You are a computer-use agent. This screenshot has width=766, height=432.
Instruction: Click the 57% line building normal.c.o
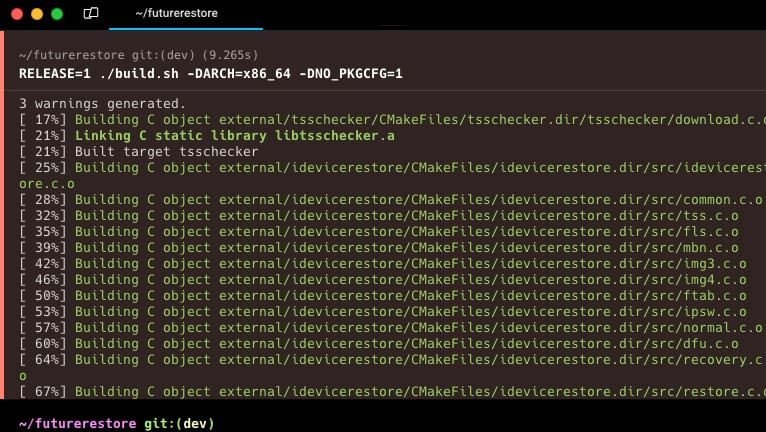[x=391, y=328]
